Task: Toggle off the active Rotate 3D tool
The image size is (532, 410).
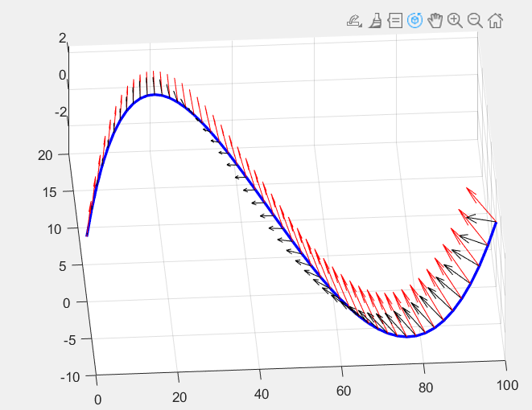Action: coord(415,21)
